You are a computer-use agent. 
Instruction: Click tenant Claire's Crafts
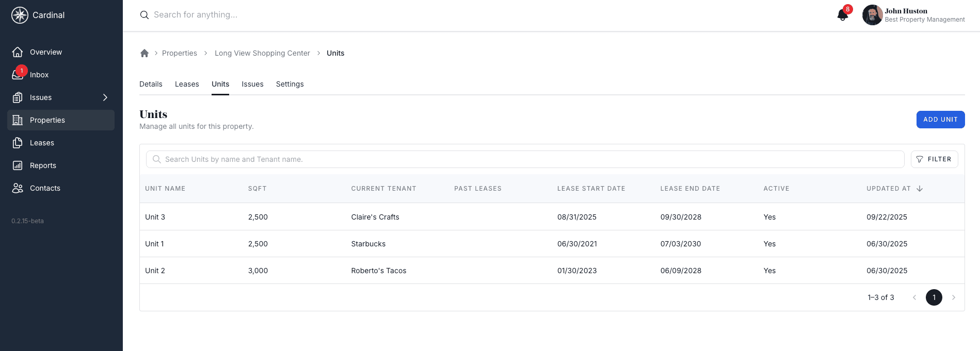(375, 217)
